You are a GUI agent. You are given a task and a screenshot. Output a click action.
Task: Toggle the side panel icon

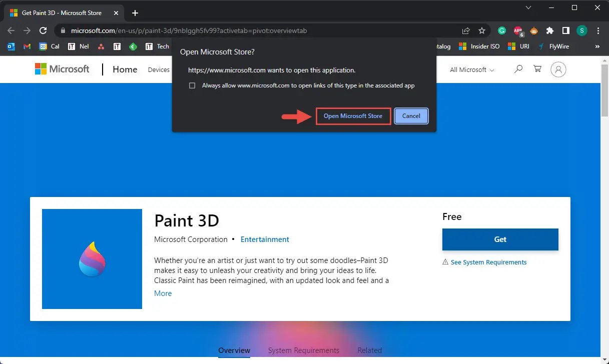point(565,30)
